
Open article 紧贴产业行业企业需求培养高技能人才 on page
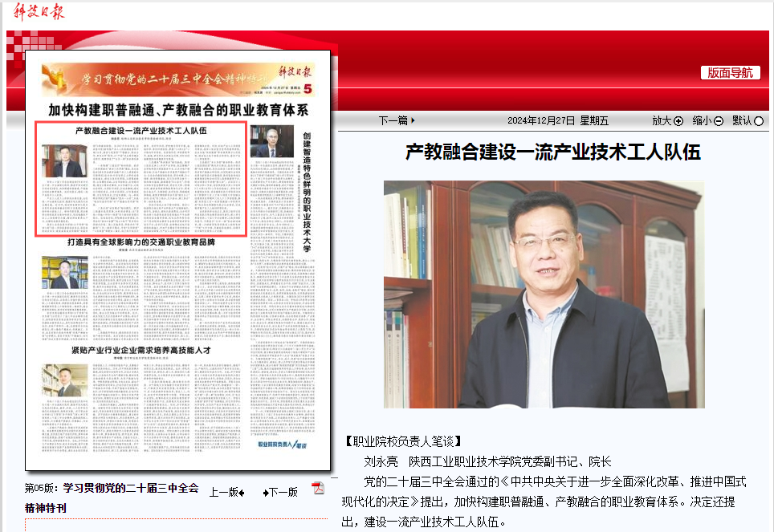(141, 351)
